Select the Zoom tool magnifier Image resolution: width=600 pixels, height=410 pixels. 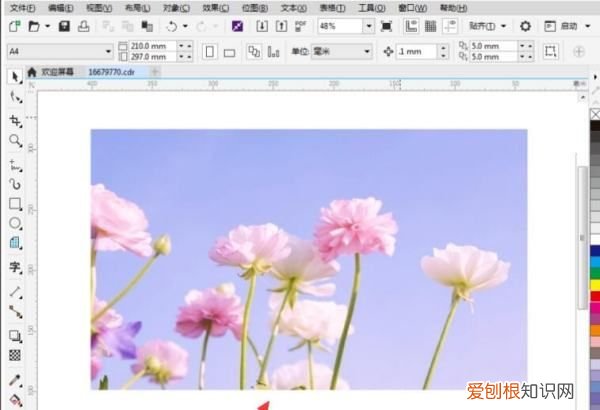[x=15, y=140]
